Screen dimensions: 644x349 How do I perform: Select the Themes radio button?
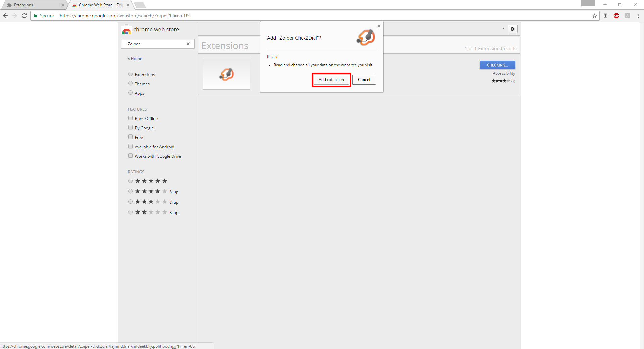pos(130,83)
